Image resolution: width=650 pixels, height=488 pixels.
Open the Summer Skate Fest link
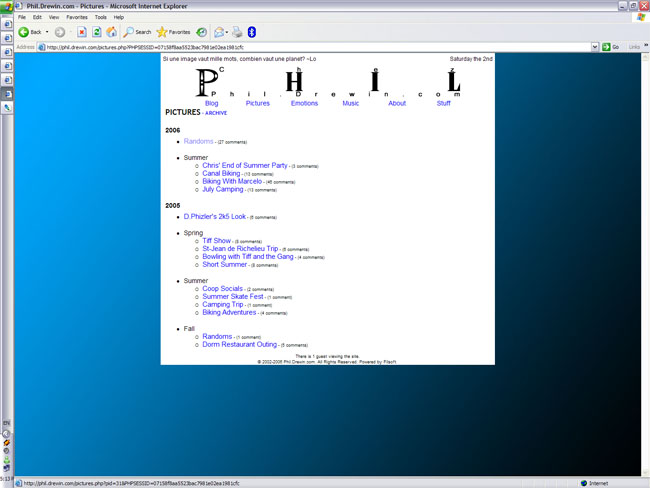(x=232, y=296)
